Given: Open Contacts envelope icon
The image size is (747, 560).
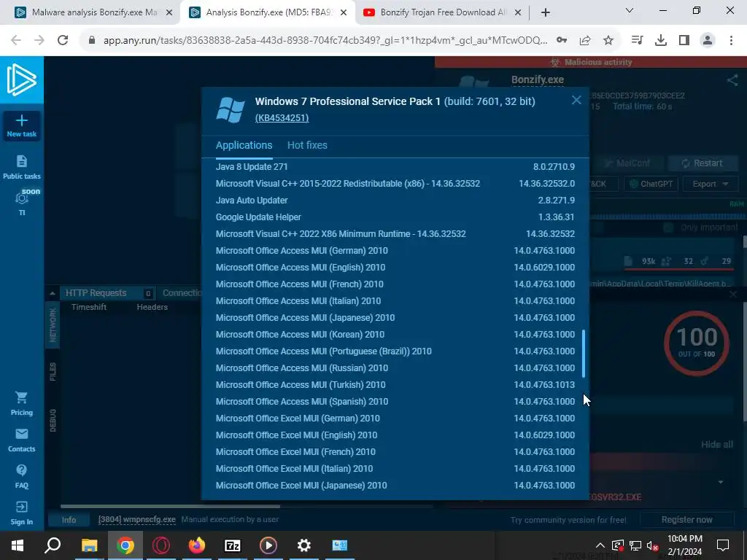Looking at the screenshot, I should (21, 434).
